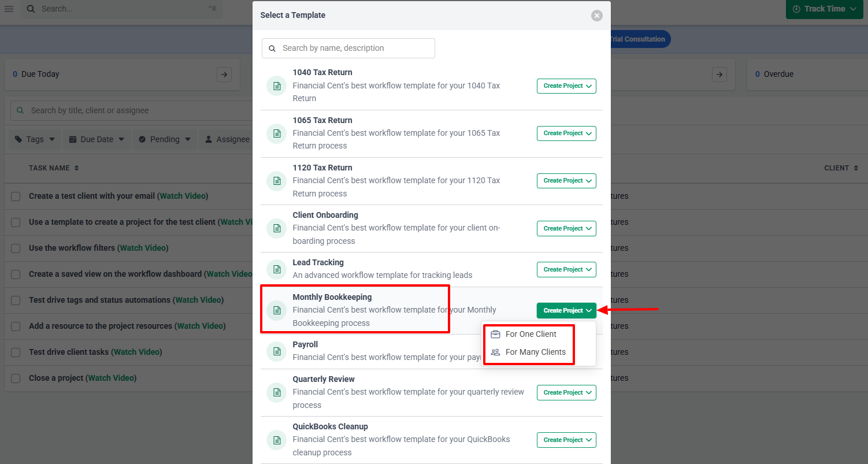Select 'For One Client' option
The image size is (868, 464).
point(530,334)
